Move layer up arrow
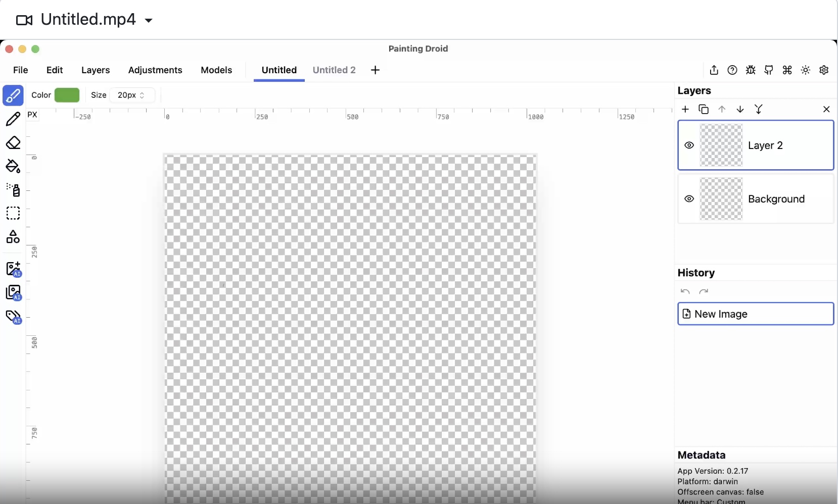This screenshot has width=838, height=504. tap(722, 109)
